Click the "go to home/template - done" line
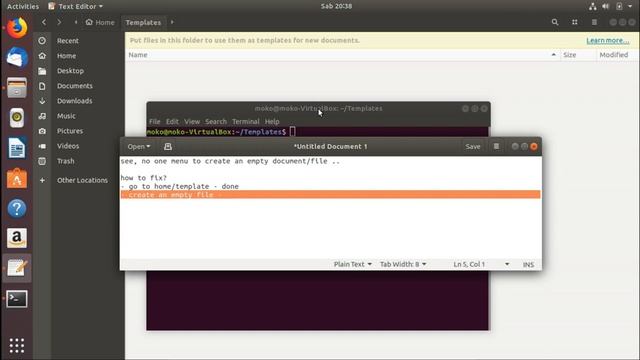 tap(180, 187)
